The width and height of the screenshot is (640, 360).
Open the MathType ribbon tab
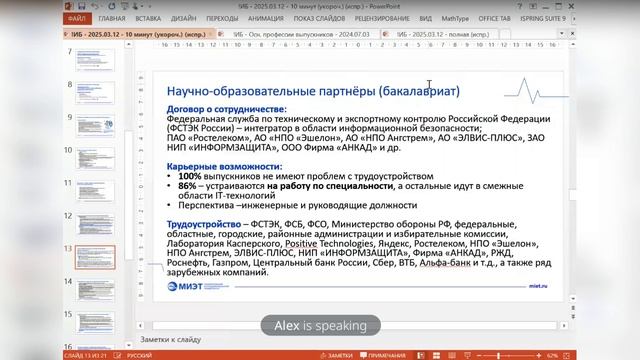pyautogui.click(x=455, y=18)
